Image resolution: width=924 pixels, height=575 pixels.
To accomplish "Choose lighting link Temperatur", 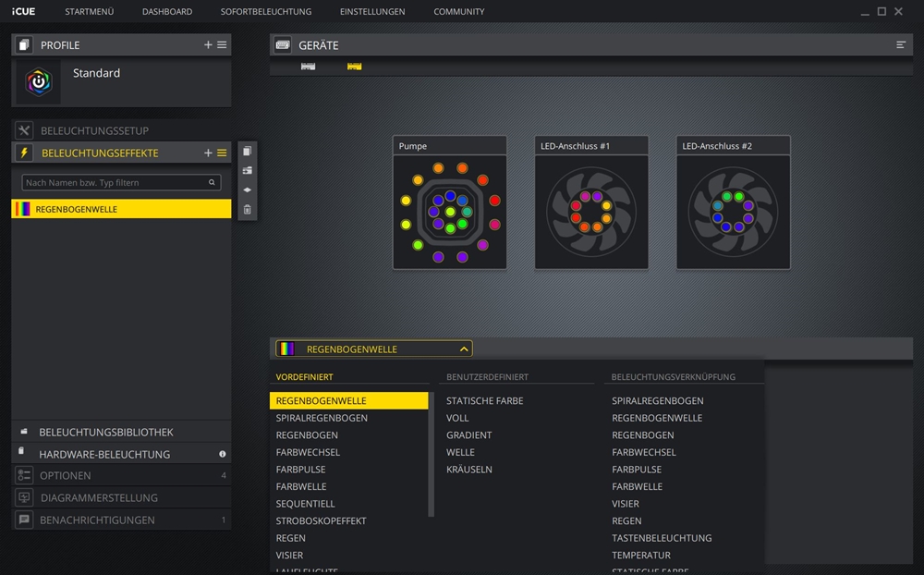I will pos(641,555).
